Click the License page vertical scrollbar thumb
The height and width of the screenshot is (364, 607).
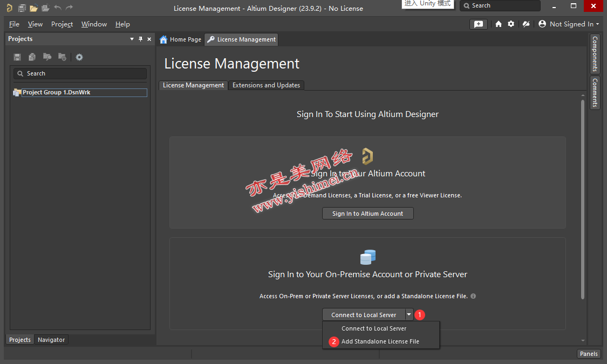click(582, 200)
